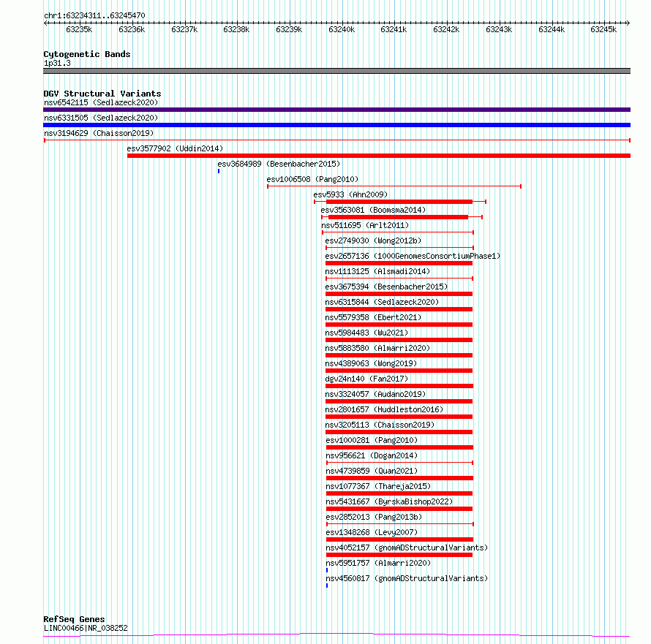Click the nsv6331505 (Sedlazeck2020) label

coord(101,118)
